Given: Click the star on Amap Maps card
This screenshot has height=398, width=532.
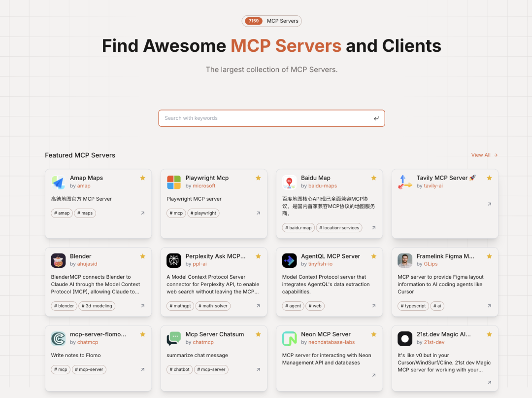Looking at the screenshot, I should (x=143, y=178).
